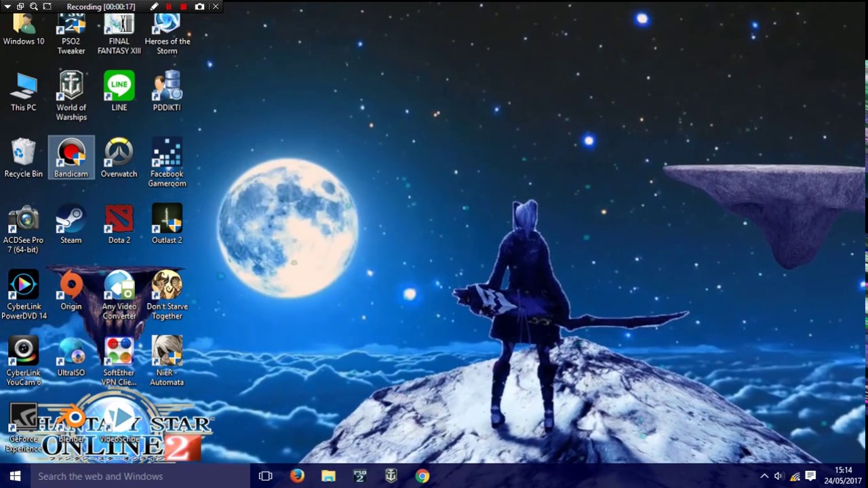
Task: Open the Action Center notifications
Action: [810, 476]
